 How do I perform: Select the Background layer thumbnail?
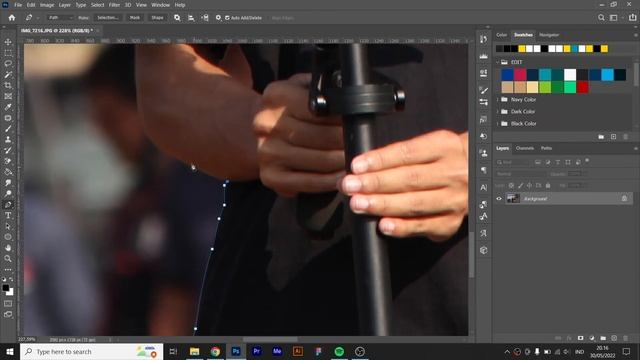pos(513,199)
